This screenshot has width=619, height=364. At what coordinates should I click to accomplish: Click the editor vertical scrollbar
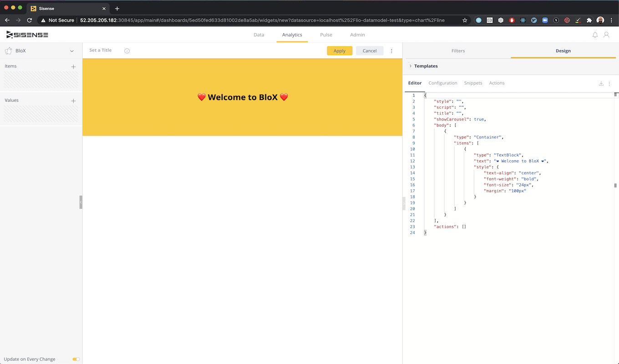[x=615, y=185]
